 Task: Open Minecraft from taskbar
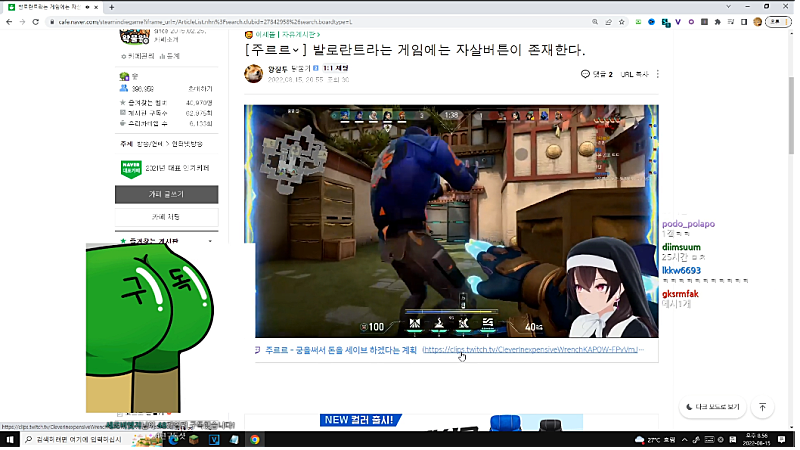click(x=194, y=440)
